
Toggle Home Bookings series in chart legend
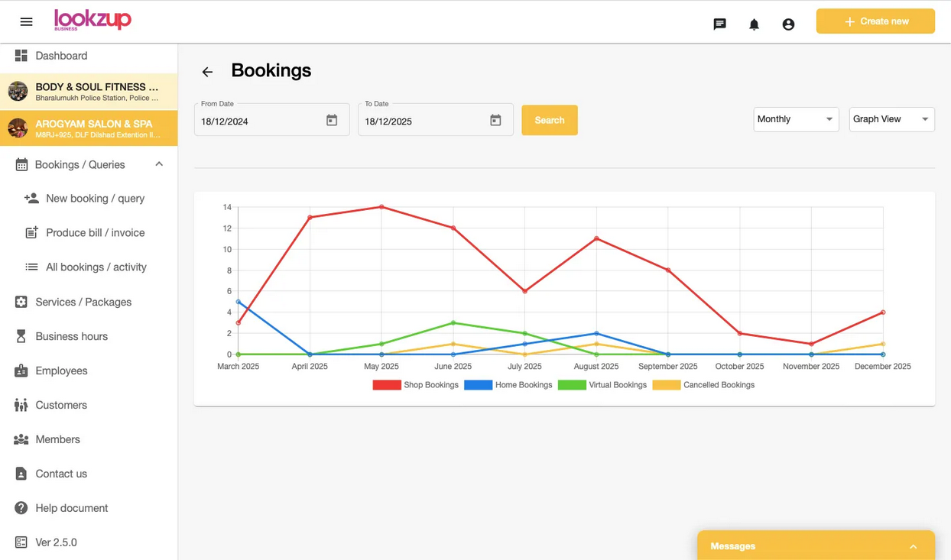pyautogui.click(x=508, y=385)
